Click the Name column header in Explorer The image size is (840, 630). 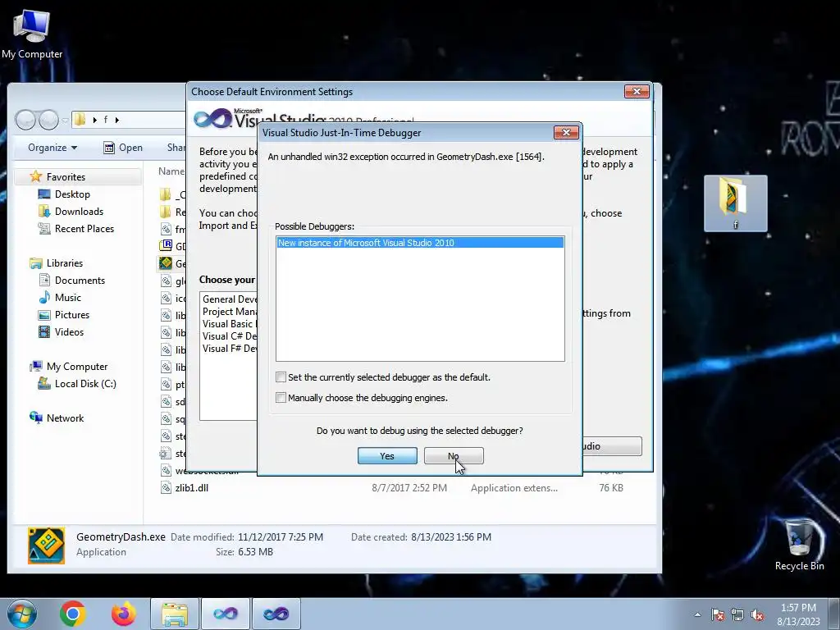pos(171,171)
